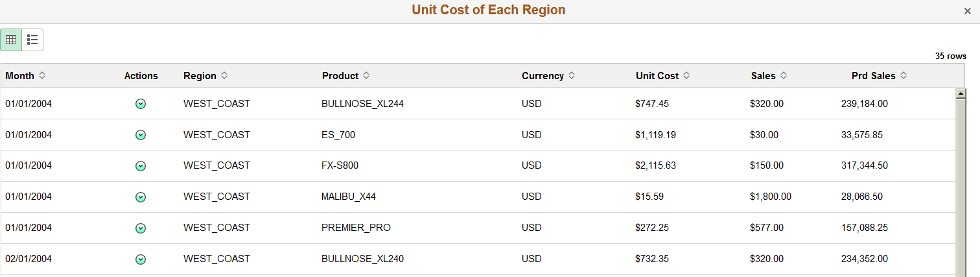Click the vertical scrollbar up arrow
This screenshot has width=980, height=277.
[x=962, y=93]
